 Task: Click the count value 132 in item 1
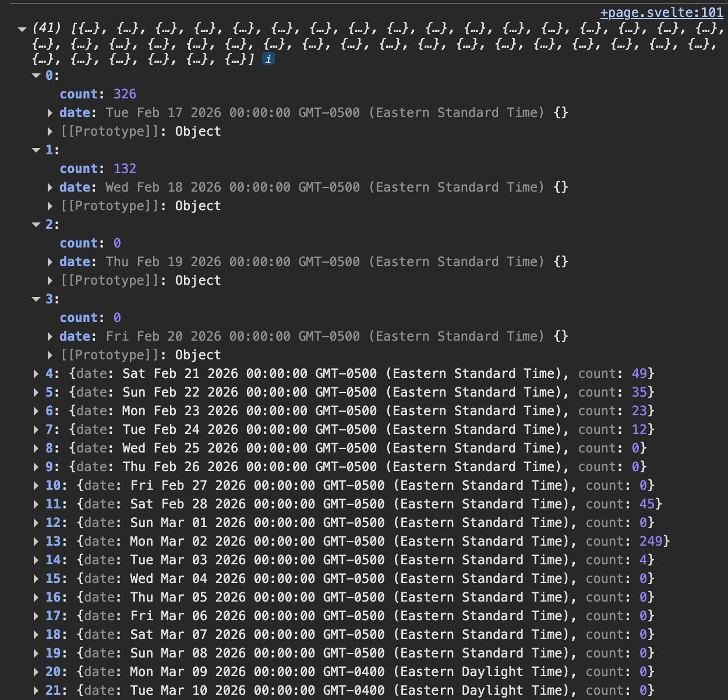coord(125,169)
